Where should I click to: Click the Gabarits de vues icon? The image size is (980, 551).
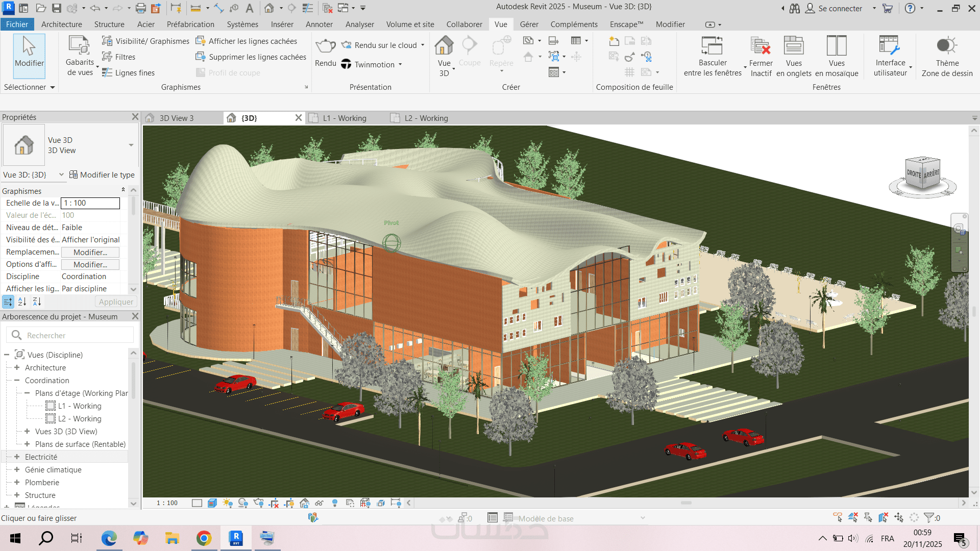(x=79, y=46)
